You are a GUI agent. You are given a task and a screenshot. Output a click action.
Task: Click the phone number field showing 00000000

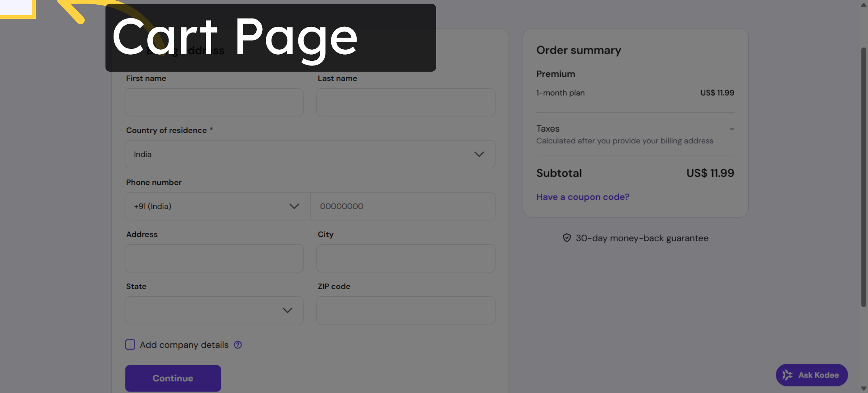point(403,206)
